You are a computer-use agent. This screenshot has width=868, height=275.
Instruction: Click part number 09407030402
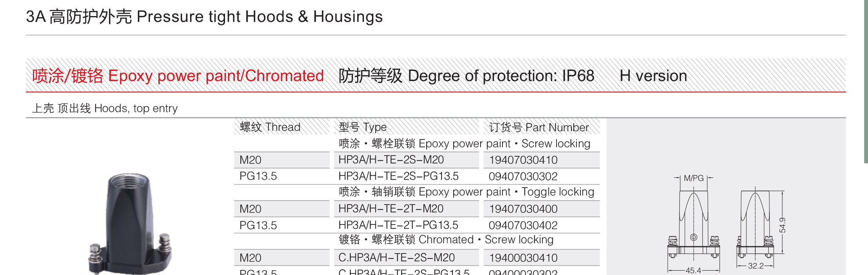(523, 226)
